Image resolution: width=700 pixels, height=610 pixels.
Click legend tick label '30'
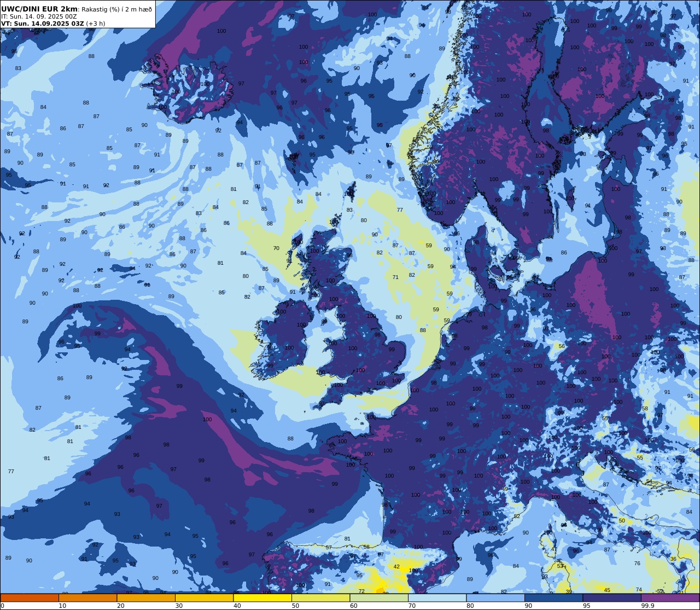(x=179, y=606)
